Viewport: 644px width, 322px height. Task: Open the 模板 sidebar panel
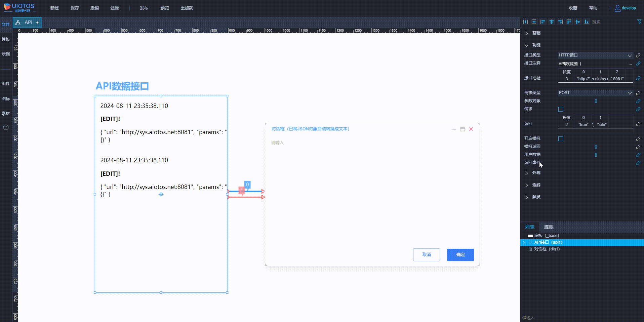(x=6, y=39)
